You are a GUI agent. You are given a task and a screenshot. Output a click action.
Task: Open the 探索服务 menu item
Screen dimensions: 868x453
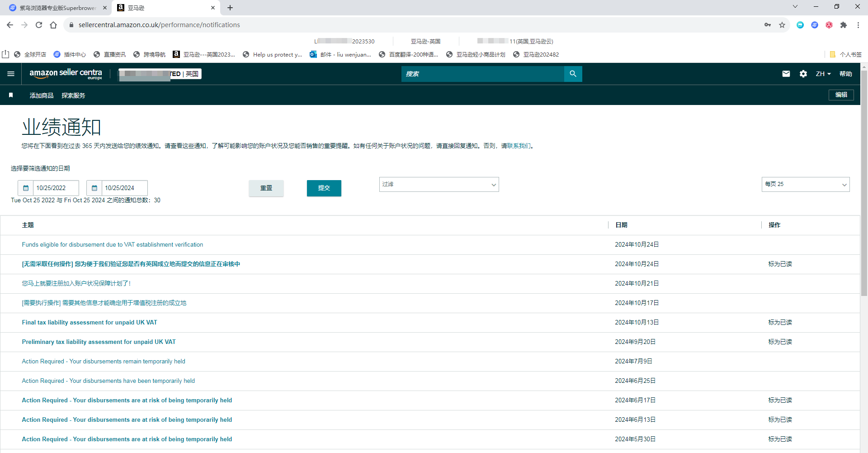(x=73, y=95)
